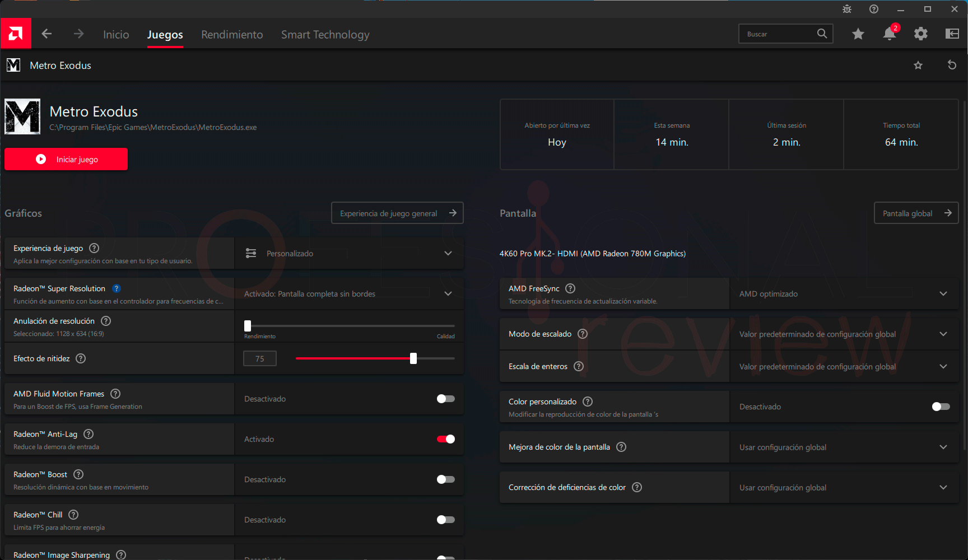Screen dimensions: 968x560
Task: Show help for Radeon Image Sharpening
Action: [121, 555]
